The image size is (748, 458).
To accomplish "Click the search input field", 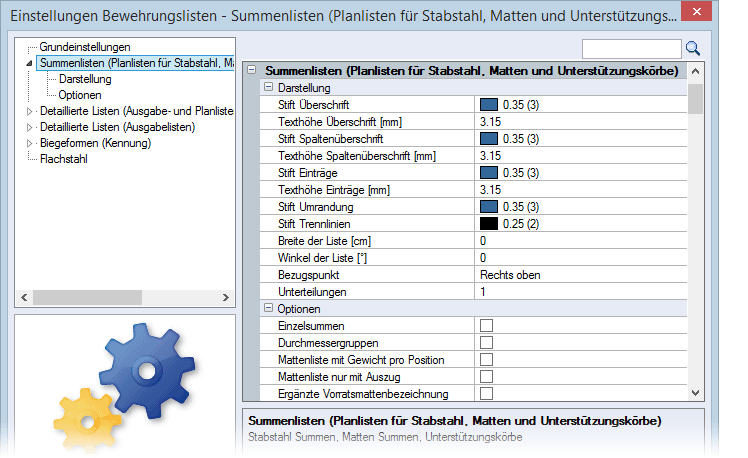I will (632, 49).
